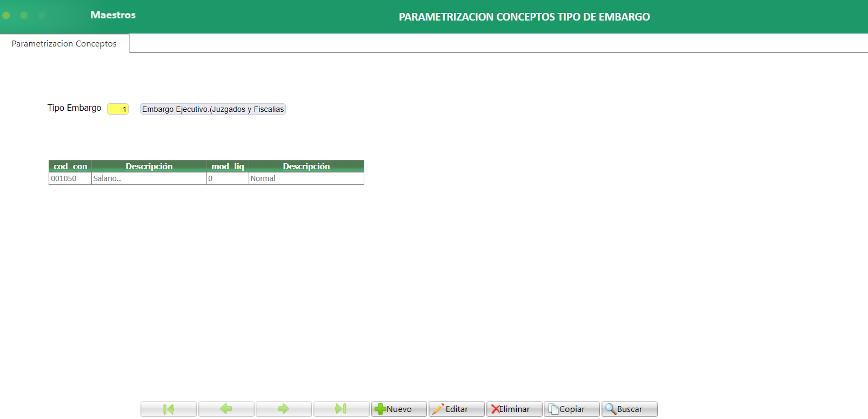This screenshot has height=419, width=868.
Task: Click the Buscar button
Action: [630, 409]
